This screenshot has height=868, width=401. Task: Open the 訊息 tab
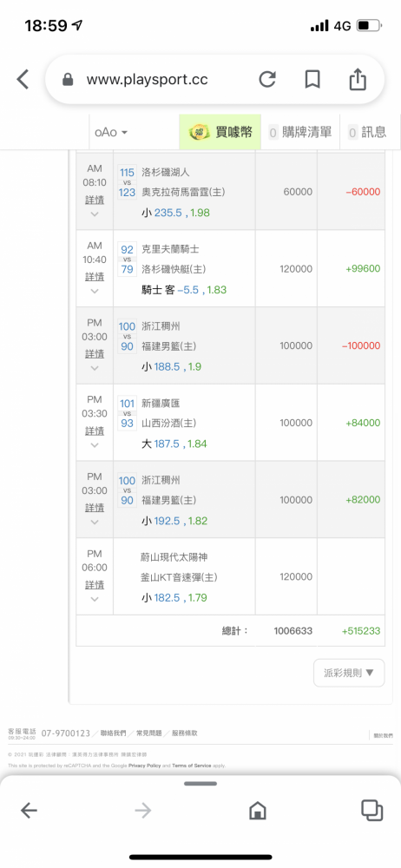[366, 132]
